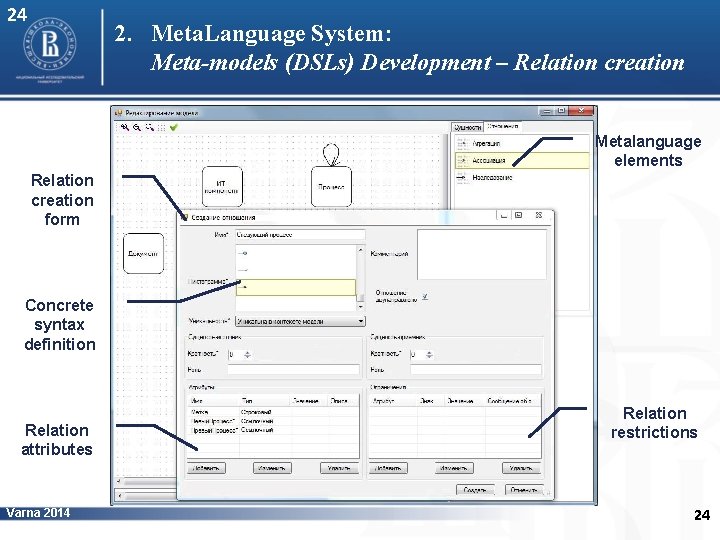Click the target entity Роль input field
The image size is (720, 540).
coord(476,369)
